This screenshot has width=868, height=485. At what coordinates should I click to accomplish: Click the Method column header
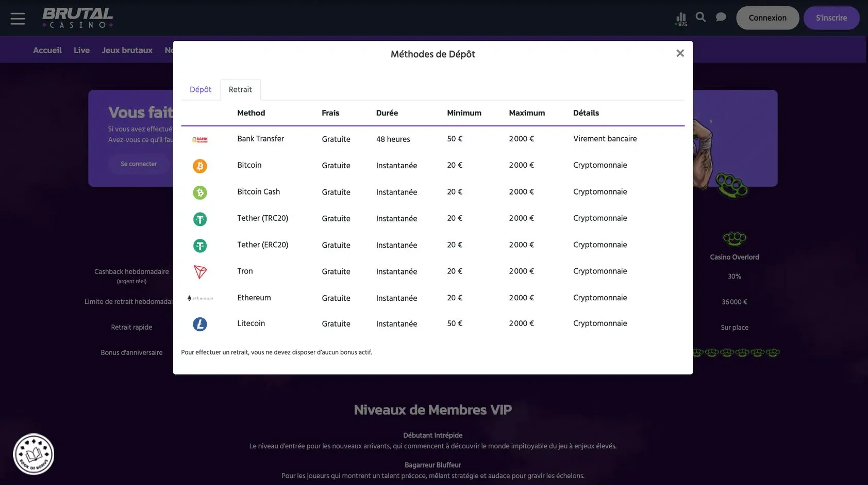point(251,112)
